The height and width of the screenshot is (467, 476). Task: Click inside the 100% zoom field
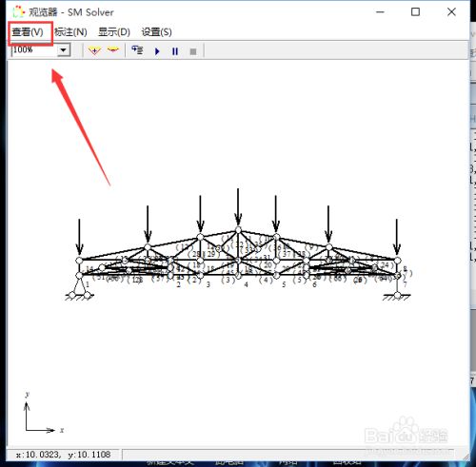tap(34, 50)
